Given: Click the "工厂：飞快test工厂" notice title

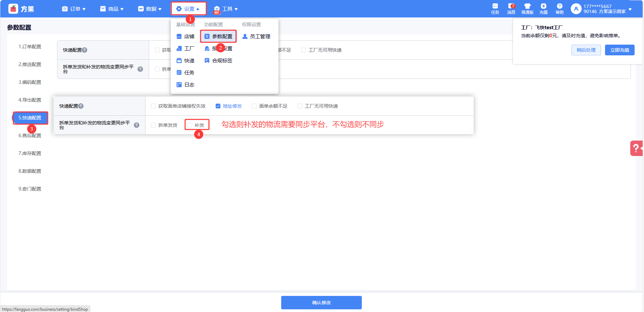Looking at the screenshot, I should [x=542, y=28].
